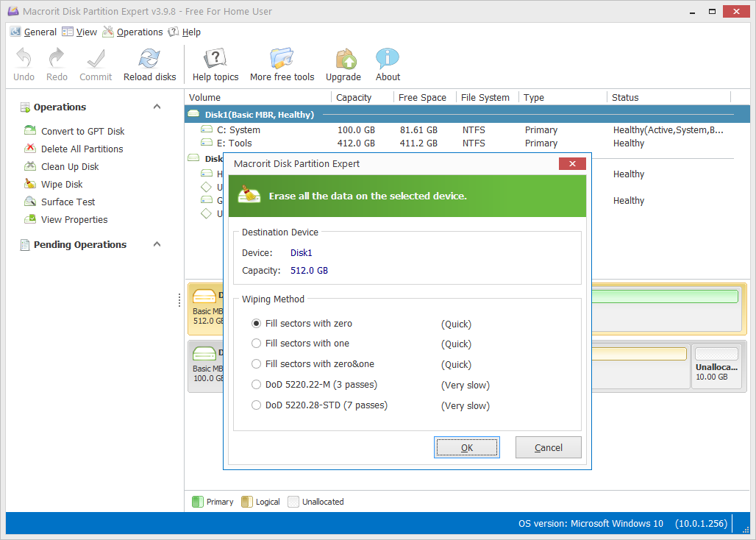Viewport: 756px width, 540px height.
Task: Select the Unallocated 10.00 GB block
Action: [x=716, y=367]
